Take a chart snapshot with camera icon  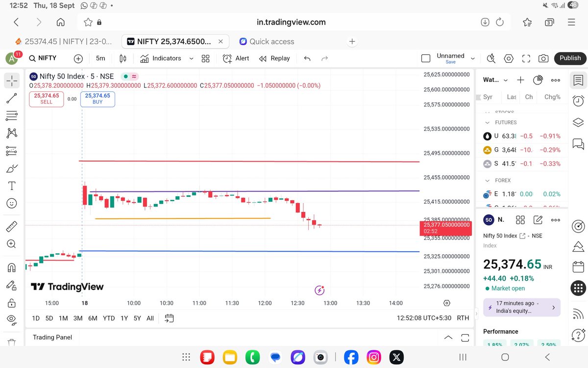pos(543,58)
